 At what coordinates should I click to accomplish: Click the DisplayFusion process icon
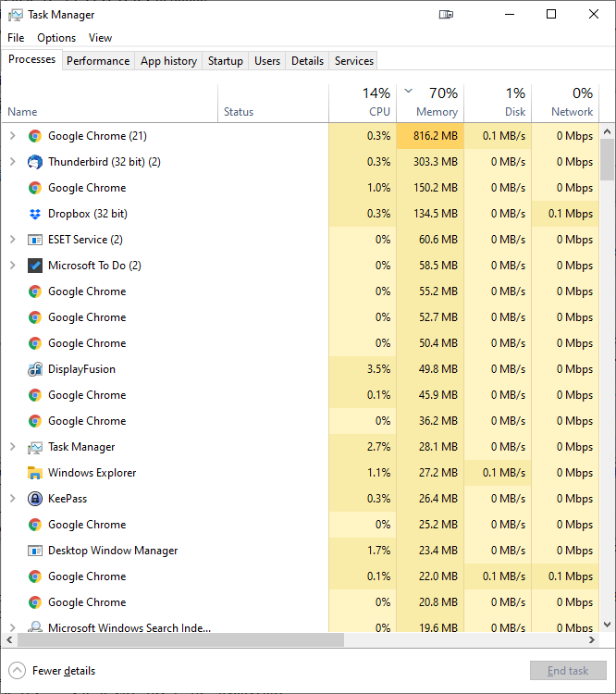point(35,369)
